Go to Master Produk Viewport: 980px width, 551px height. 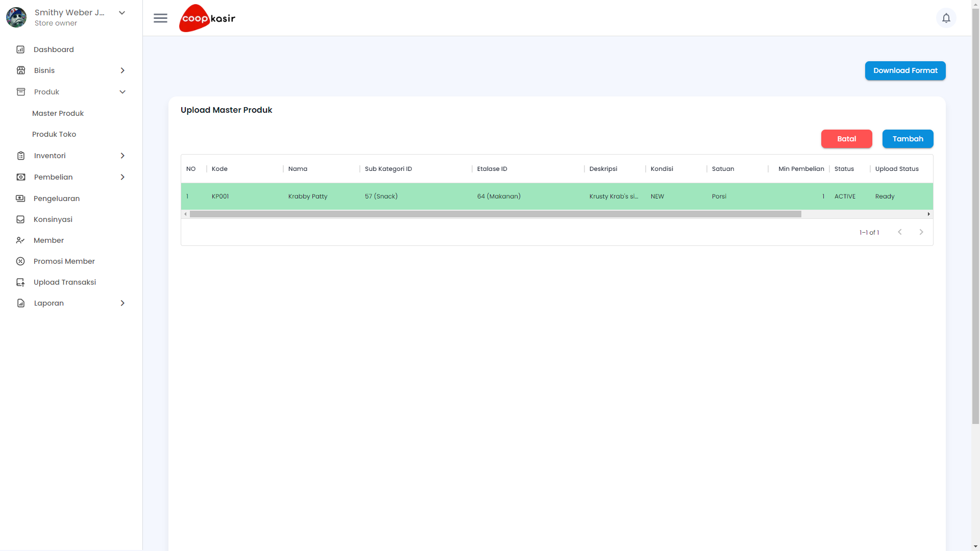tap(58, 113)
